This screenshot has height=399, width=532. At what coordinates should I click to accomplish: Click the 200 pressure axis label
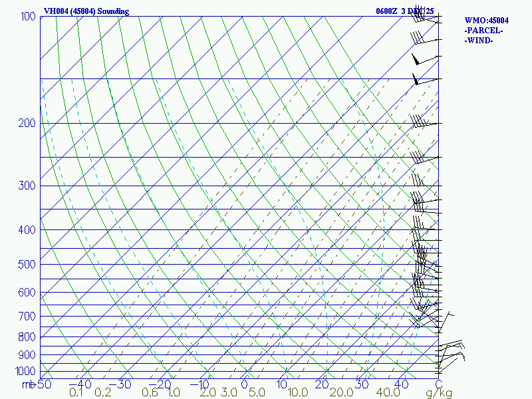pyautogui.click(x=27, y=123)
